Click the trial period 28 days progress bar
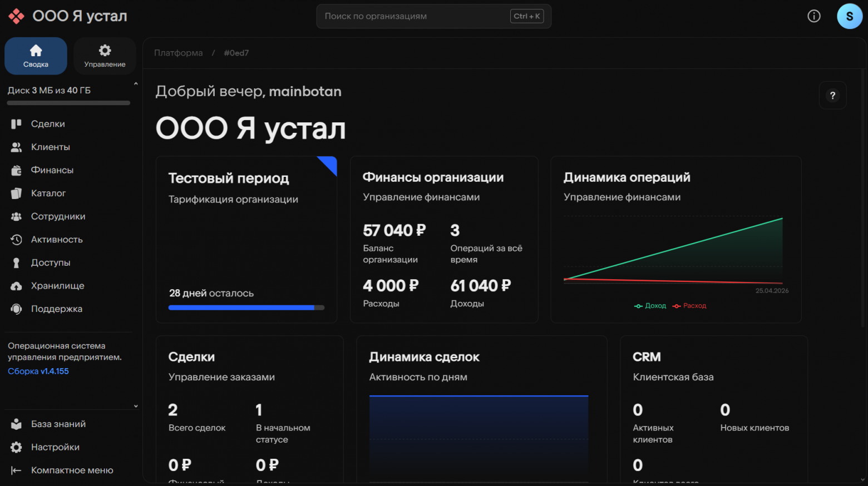 pyautogui.click(x=246, y=308)
